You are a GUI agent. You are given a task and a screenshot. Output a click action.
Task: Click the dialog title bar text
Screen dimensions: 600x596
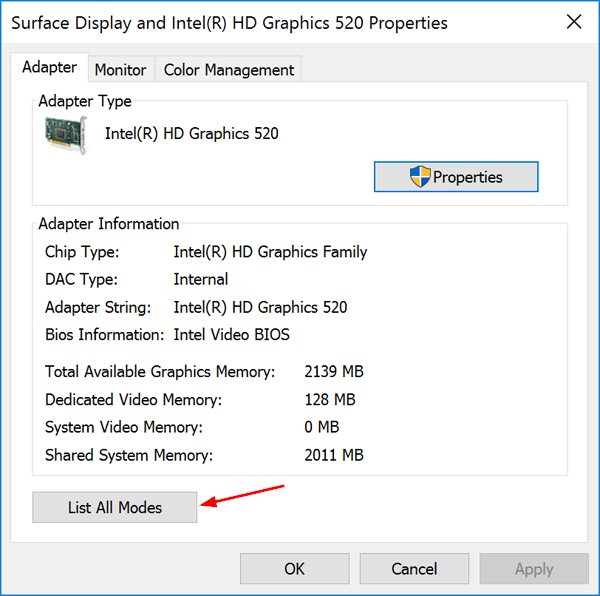[x=229, y=22]
